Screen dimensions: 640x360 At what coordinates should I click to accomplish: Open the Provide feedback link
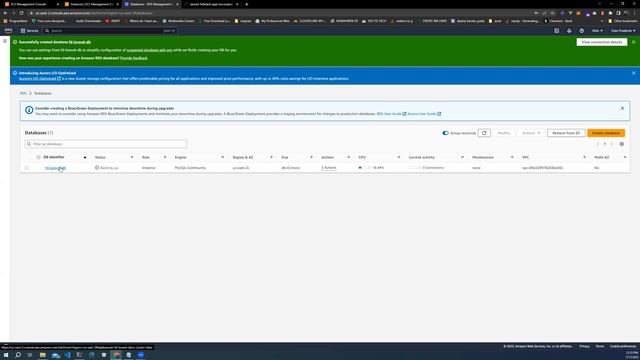133,58
